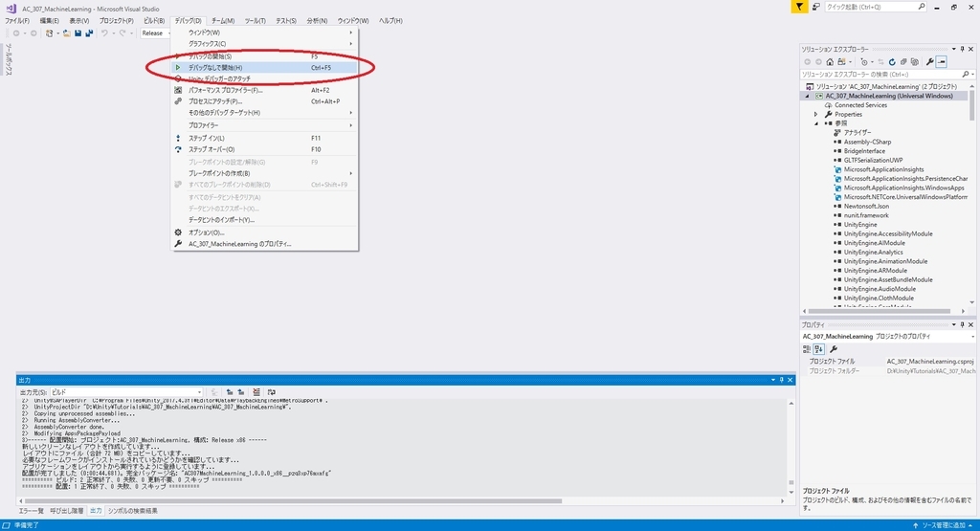Switch to the 呼び出し階層 tab

(x=66, y=511)
